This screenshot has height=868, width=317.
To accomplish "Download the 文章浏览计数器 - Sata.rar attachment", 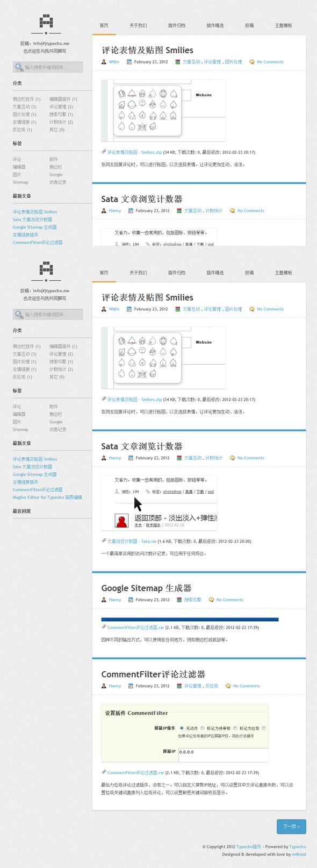I will pyautogui.click(x=132, y=541).
